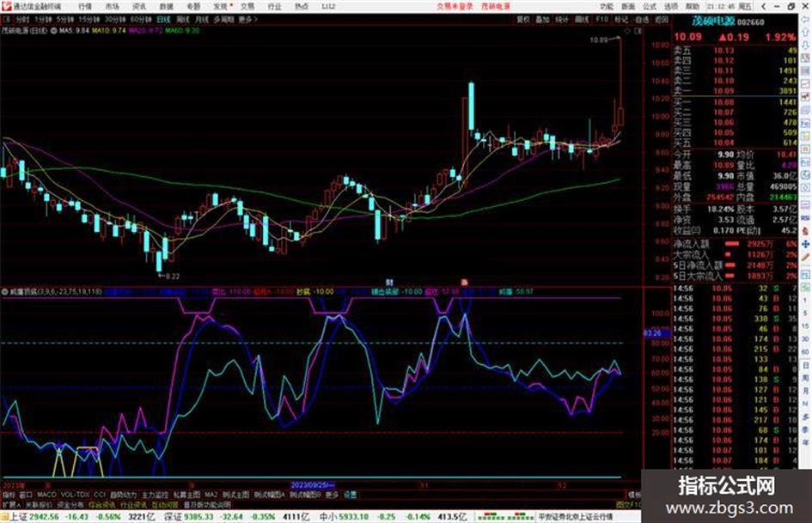Viewport: 812px width, 523px height.
Task: Click the 卖一 ask price row
Action: pyautogui.click(x=735, y=91)
